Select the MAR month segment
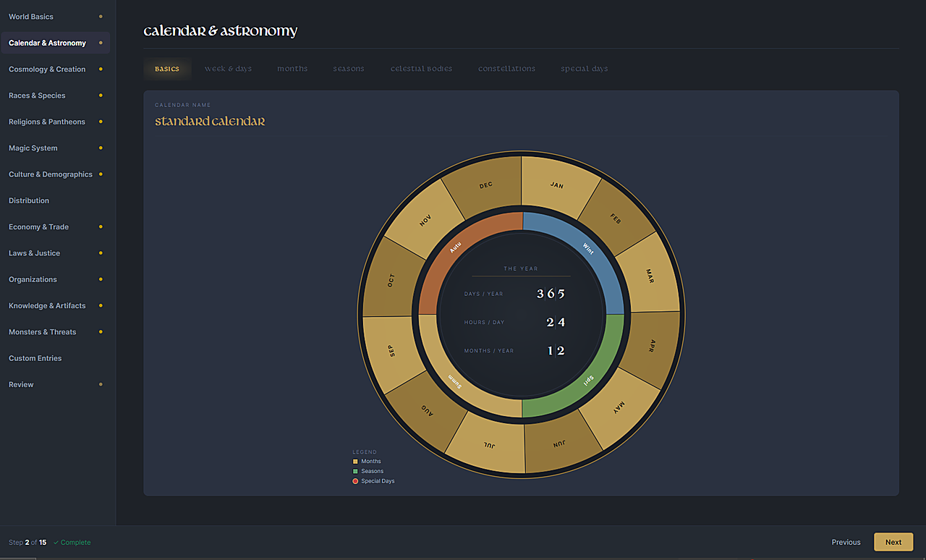 (650, 276)
